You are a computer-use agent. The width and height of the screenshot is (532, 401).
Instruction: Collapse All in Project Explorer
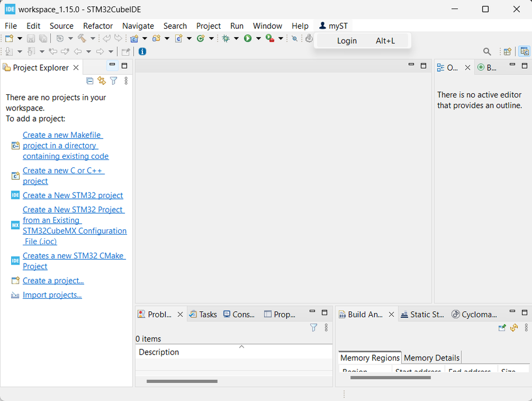90,81
